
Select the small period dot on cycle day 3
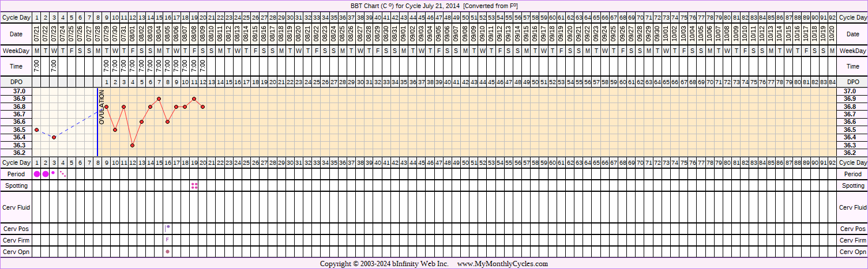click(53, 172)
